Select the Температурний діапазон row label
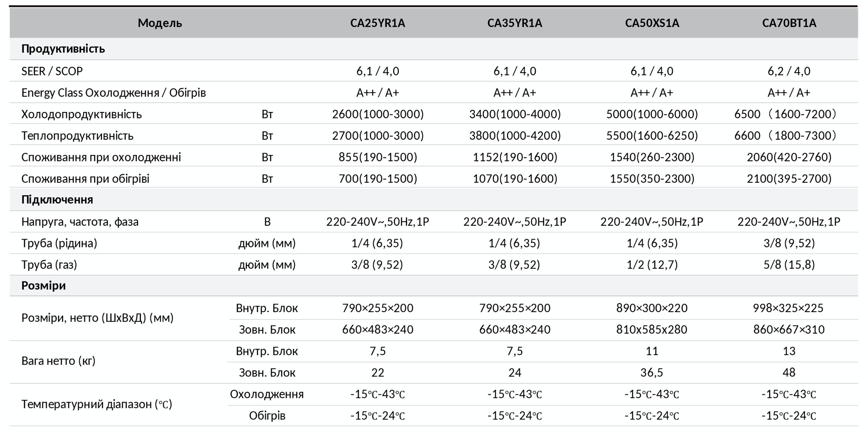Viewport: 868px width, 436px height. [x=96, y=404]
